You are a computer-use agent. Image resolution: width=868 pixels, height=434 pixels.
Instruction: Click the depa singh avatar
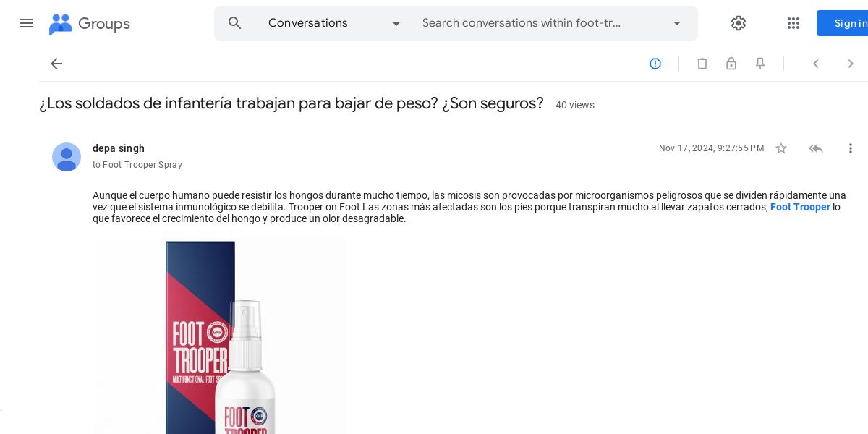(67, 157)
